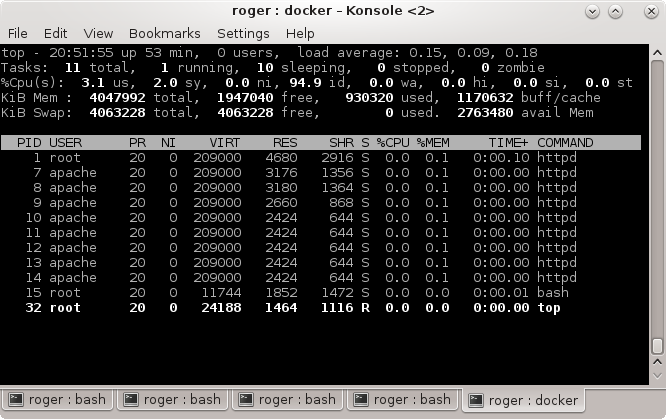
Task: Maximize the Konsole window
Action: click(x=615, y=11)
